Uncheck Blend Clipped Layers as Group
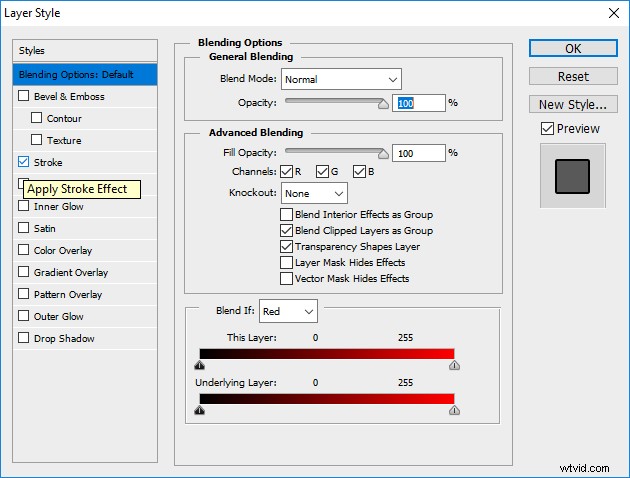This screenshot has height=478, width=630. [x=286, y=231]
